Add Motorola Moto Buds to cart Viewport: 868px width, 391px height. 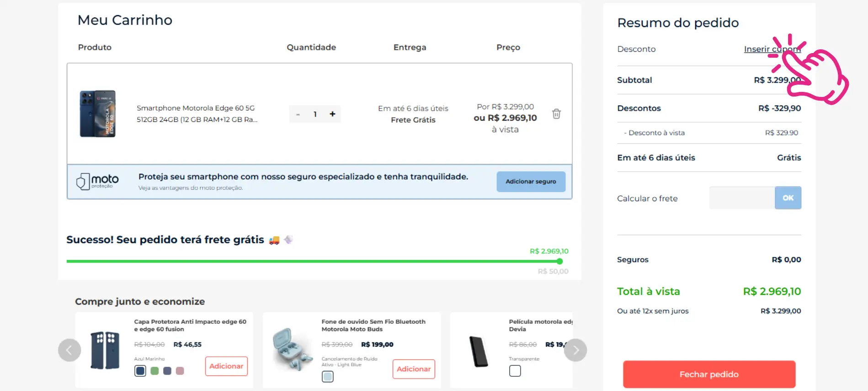pos(414,369)
